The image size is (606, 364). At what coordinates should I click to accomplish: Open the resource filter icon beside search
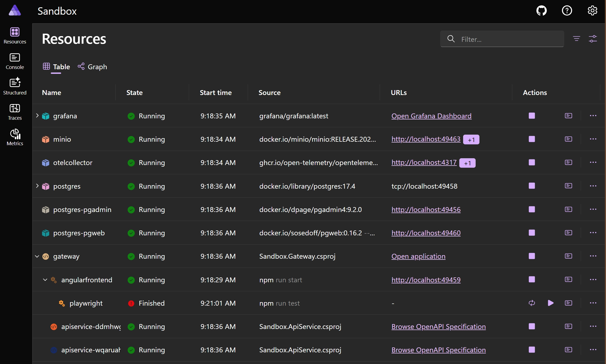tap(576, 39)
